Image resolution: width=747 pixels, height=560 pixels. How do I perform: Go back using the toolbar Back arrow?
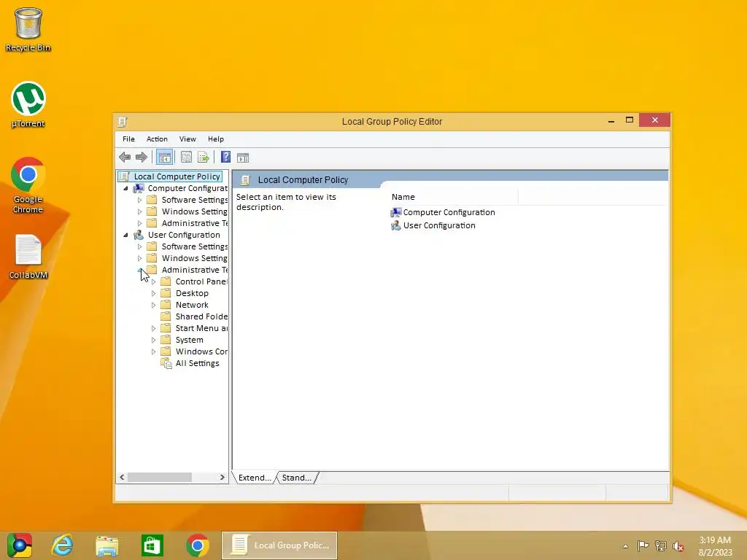125,157
